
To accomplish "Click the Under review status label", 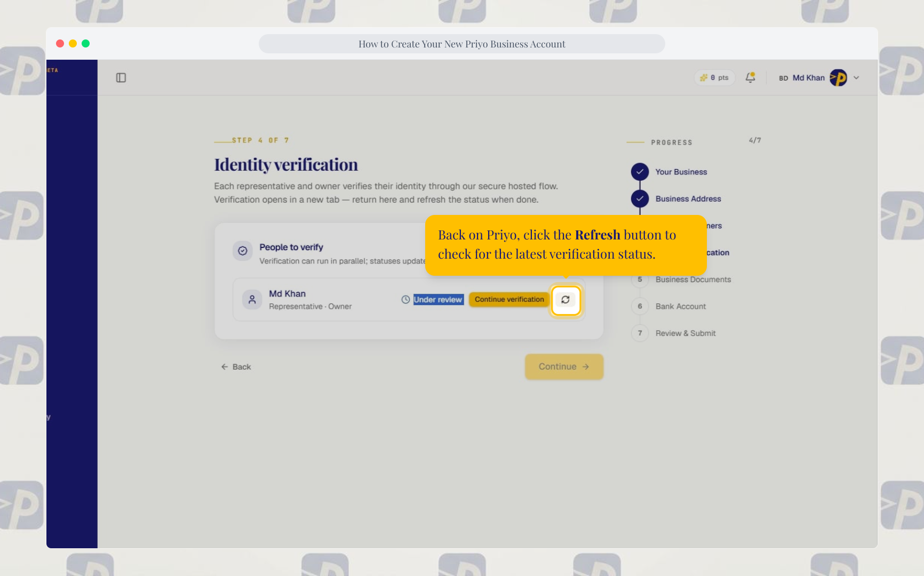I will pyautogui.click(x=438, y=300).
